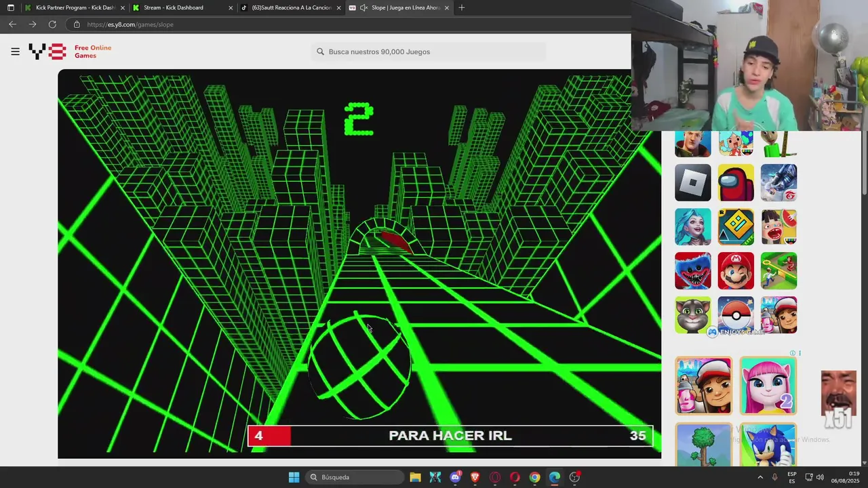
Task: Focus the Busca nuestros 90,000 Juegos search field
Action: [429, 52]
